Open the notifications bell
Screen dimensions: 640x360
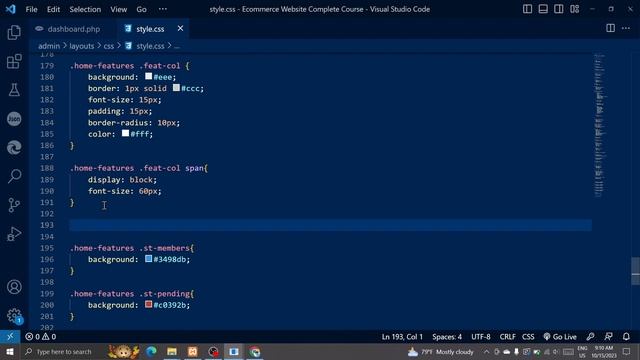[626, 337]
